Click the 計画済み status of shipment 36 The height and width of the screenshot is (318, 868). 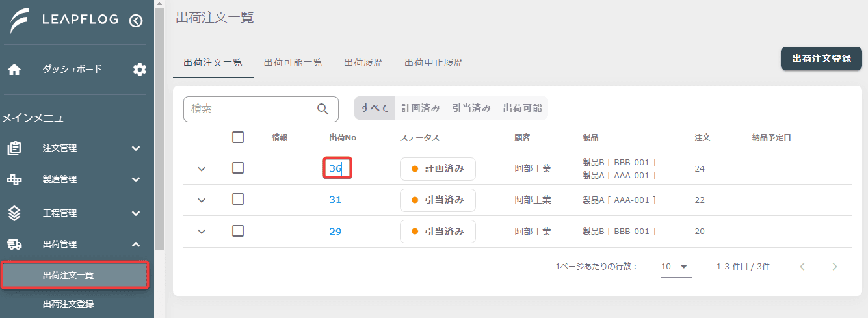pos(438,168)
